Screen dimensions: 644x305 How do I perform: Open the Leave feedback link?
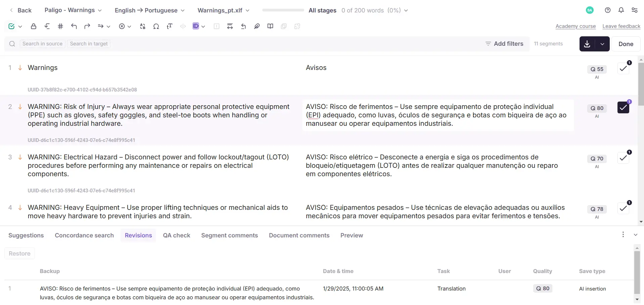(622, 26)
